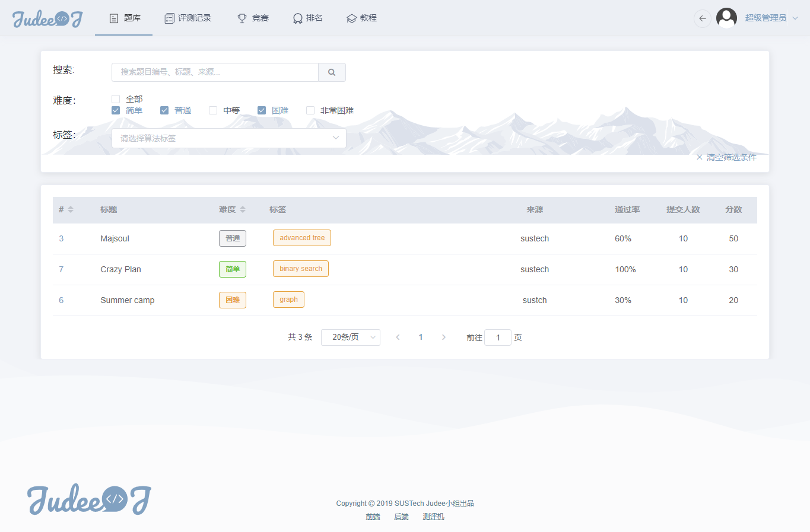Click the search magnifier button
The image size is (810, 532).
click(332, 72)
